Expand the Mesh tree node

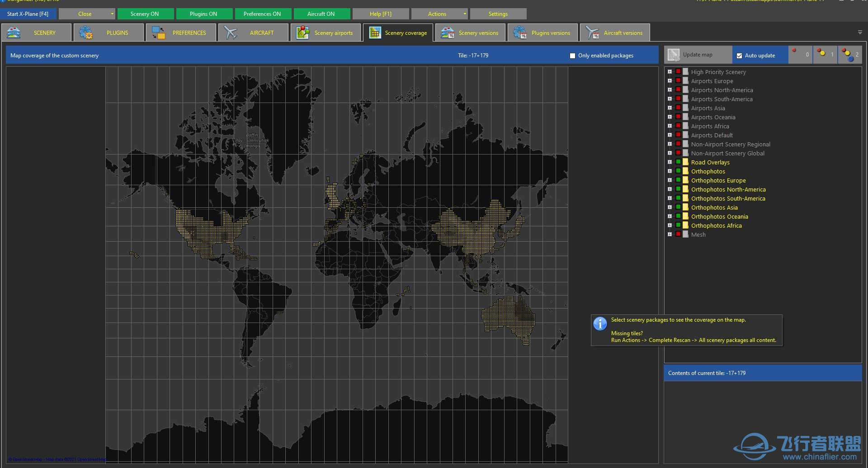[670, 234]
